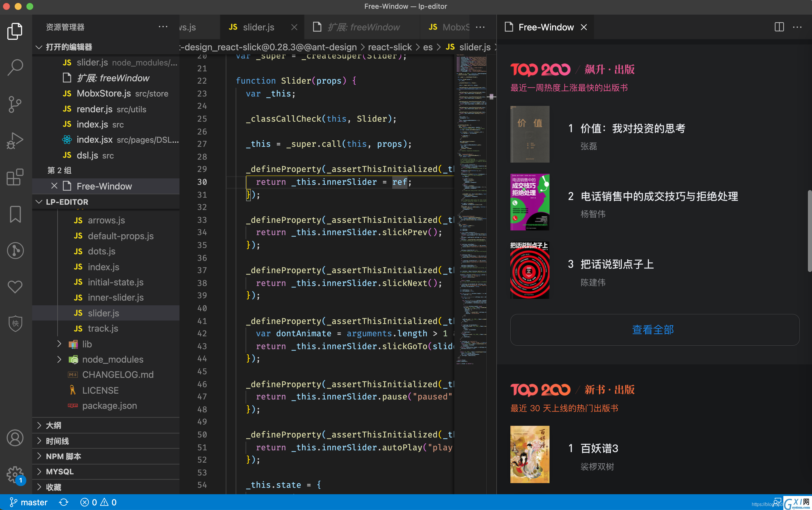Open book 价值：我对投资的思考
The width and height of the screenshot is (812, 510).
(633, 128)
